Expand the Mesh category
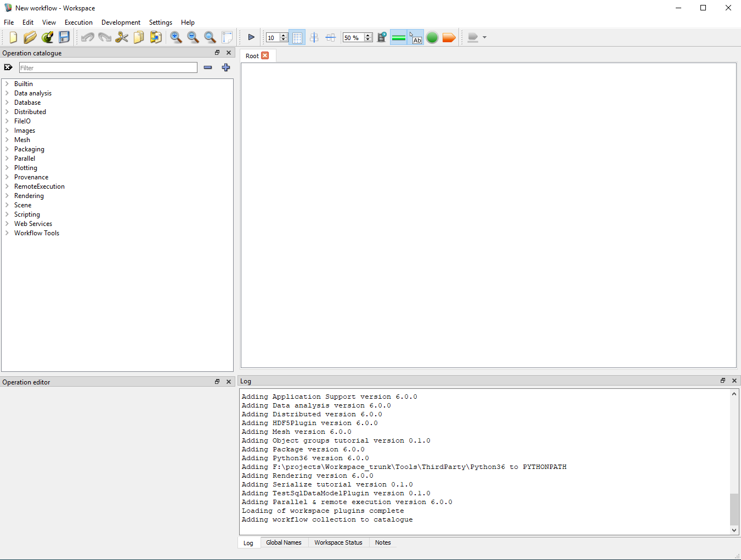This screenshot has width=741, height=560. click(x=7, y=140)
